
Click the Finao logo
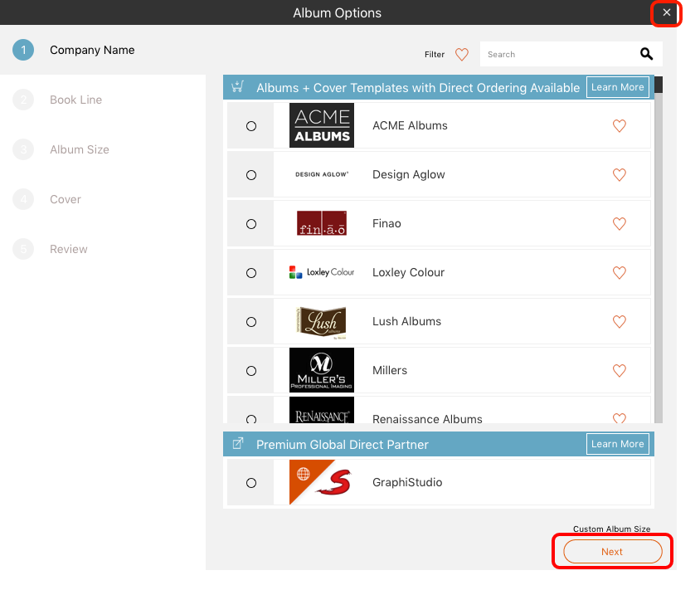[x=322, y=223]
